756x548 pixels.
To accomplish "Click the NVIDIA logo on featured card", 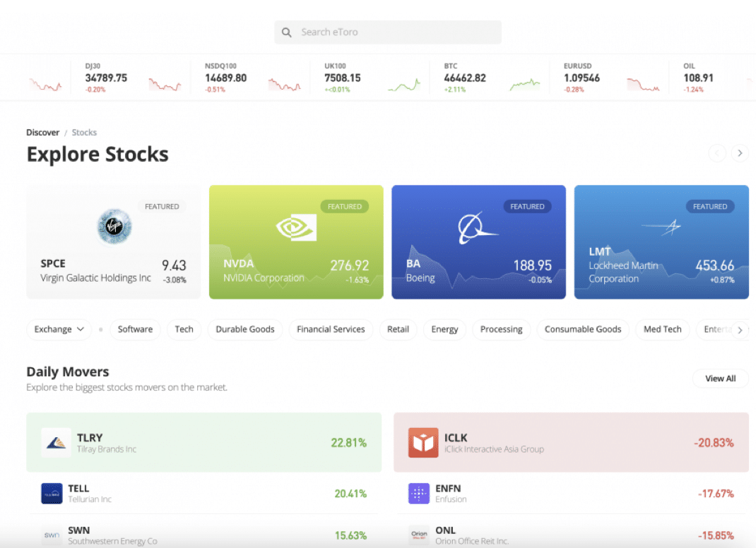I will coord(296,227).
